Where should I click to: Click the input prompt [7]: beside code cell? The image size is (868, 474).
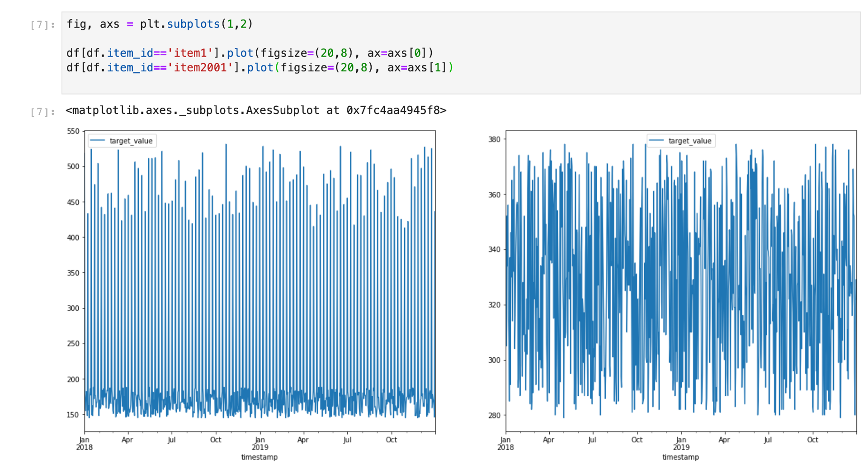[x=42, y=25]
